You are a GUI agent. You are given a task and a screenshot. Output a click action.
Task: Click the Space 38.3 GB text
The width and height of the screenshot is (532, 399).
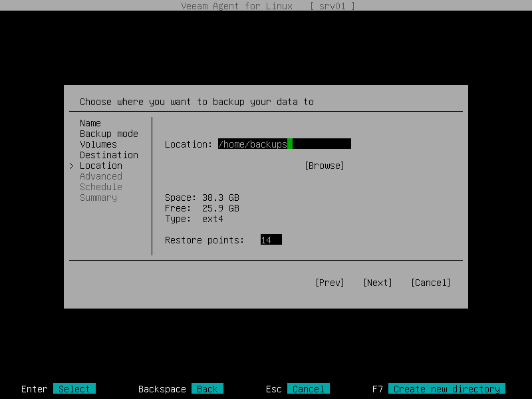tap(202, 198)
